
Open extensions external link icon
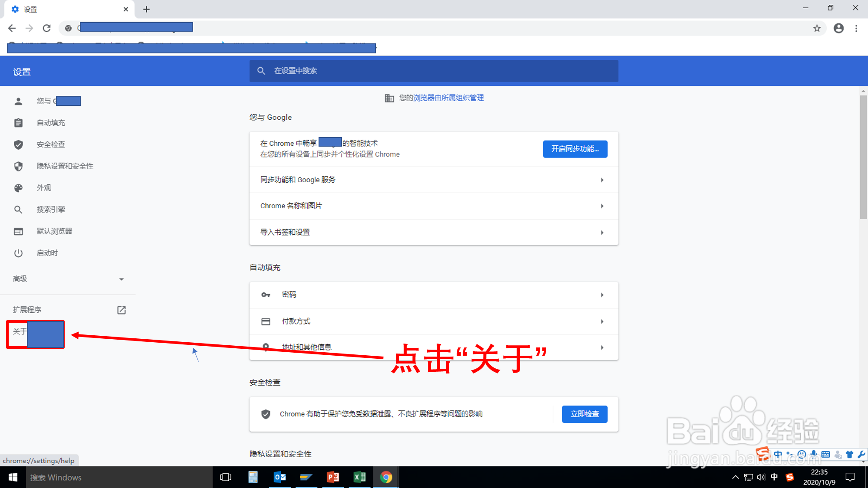coord(122,310)
